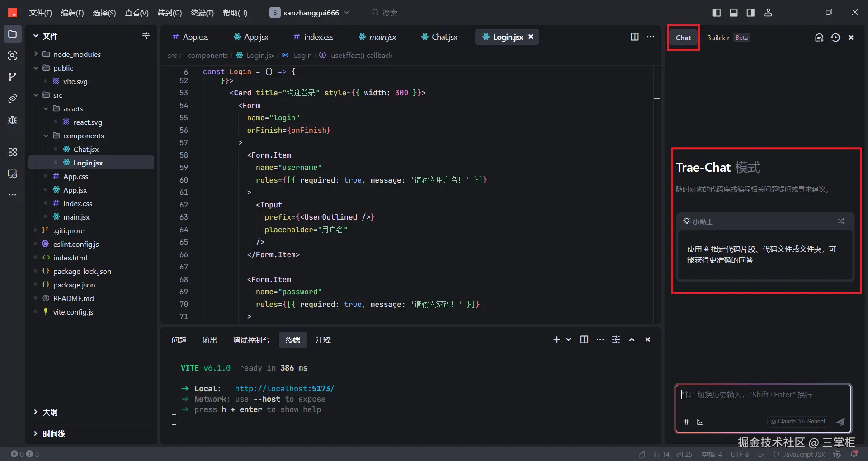Split the editor with the split icon

pyautogui.click(x=635, y=37)
